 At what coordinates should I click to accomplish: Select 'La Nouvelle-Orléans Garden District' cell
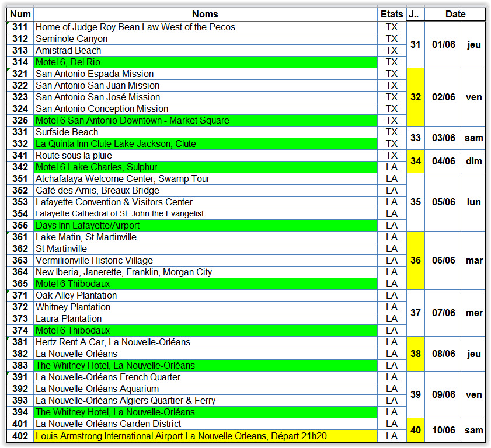[206, 423]
